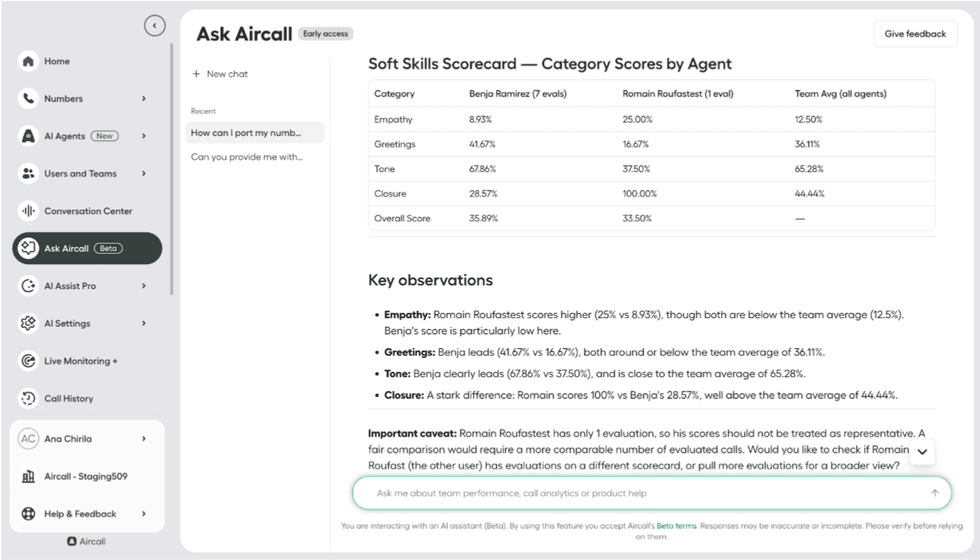The image size is (980, 560).
Task: Expand the Numbers submenu chevron
Action: point(144,99)
